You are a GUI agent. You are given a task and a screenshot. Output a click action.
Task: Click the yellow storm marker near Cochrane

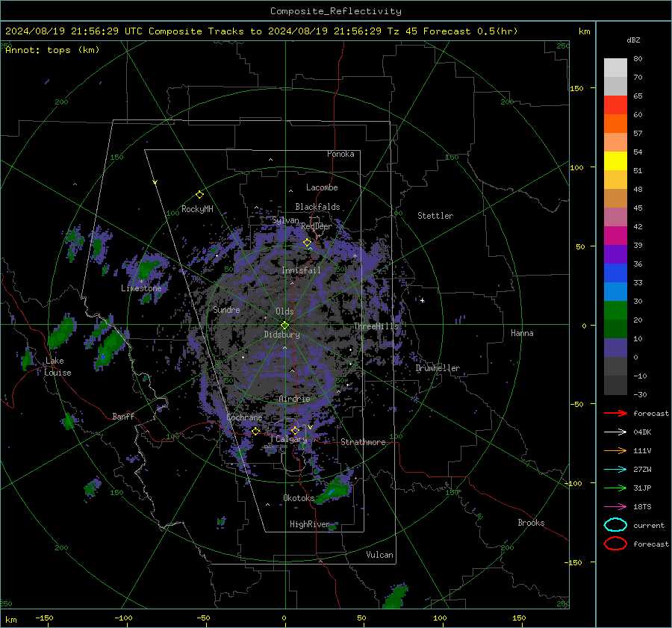(256, 431)
